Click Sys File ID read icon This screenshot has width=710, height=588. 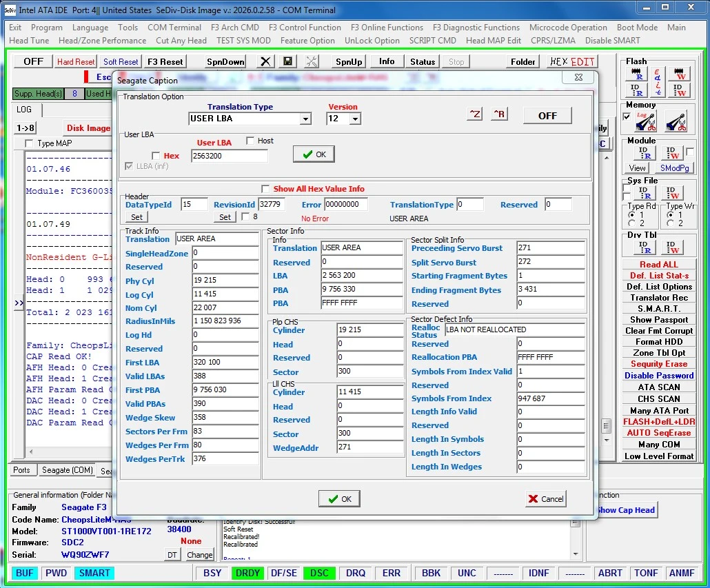point(645,193)
